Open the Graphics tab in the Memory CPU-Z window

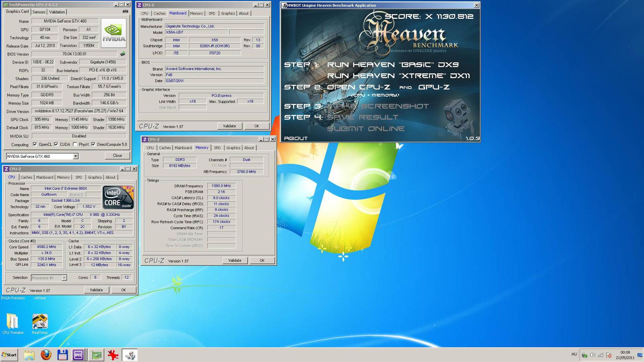[x=233, y=148]
